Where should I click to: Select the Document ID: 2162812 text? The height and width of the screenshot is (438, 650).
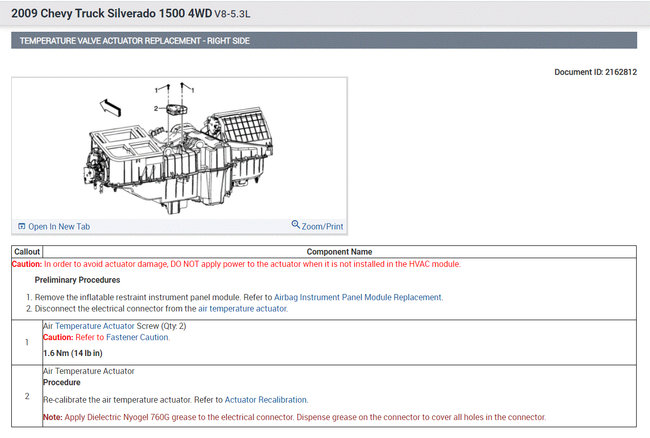595,72
